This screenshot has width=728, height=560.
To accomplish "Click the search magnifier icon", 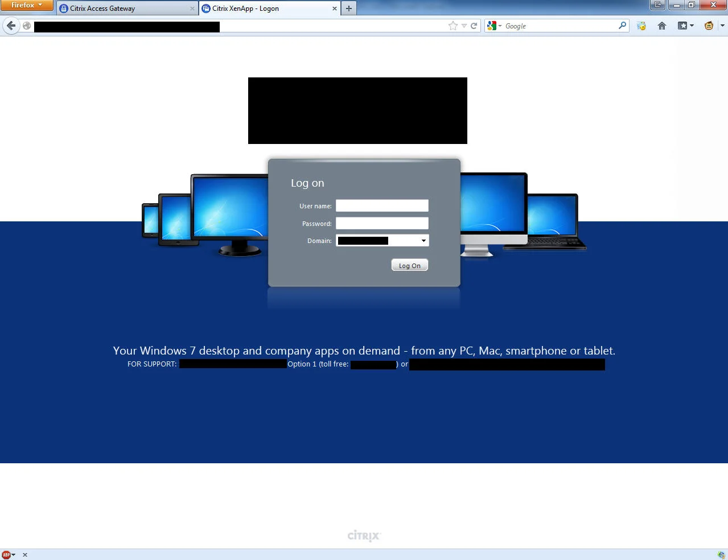I will [622, 26].
